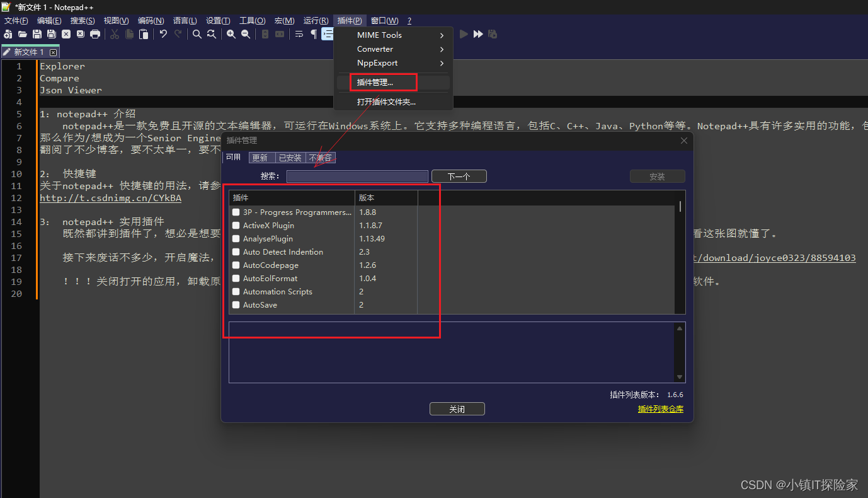Click the 插件 column header

coord(292,198)
